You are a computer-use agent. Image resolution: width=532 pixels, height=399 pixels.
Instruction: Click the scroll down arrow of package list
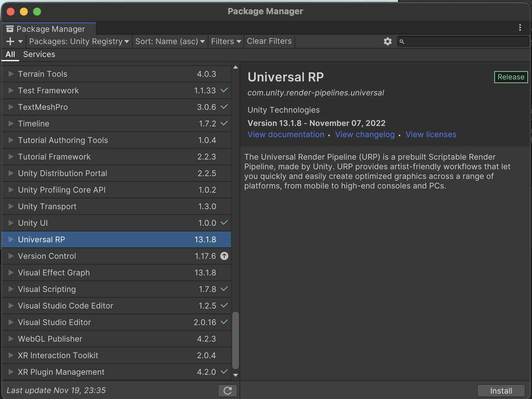coord(236,375)
